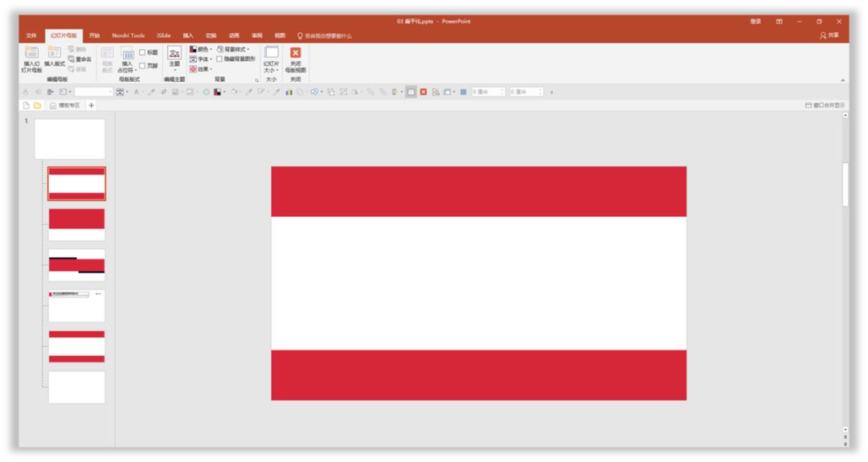
Task: Select layout thumbnail with small title text
Action: 76,305
